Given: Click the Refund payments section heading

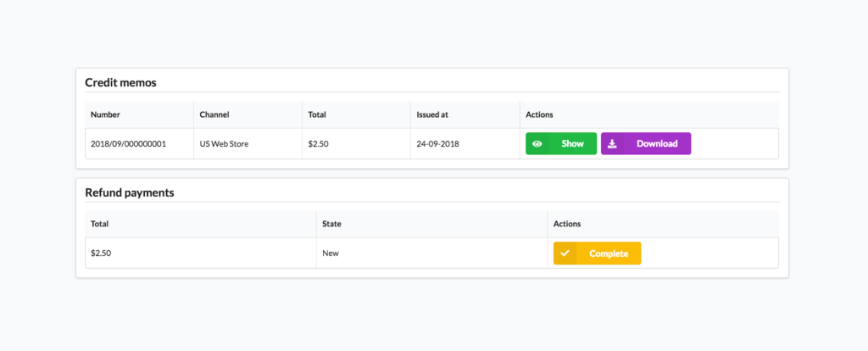Looking at the screenshot, I should 130,192.
